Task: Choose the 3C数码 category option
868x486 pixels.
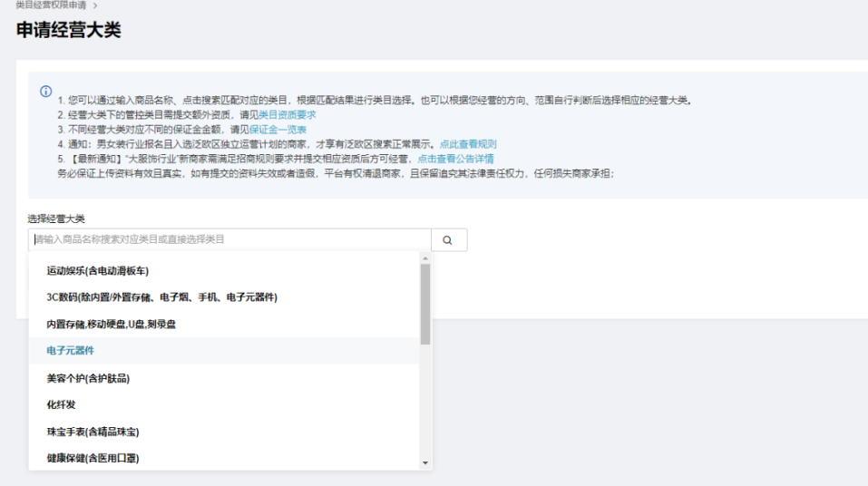Action: [161, 296]
